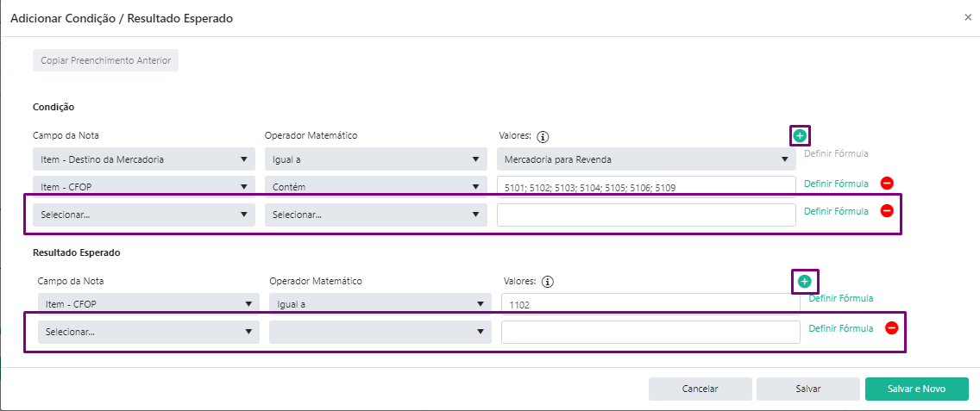Image resolution: width=980 pixels, height=411 pixels.
Task: Open the empty Resultado Esperado row's Selecionar... dropdown
Action: (148, 332)
